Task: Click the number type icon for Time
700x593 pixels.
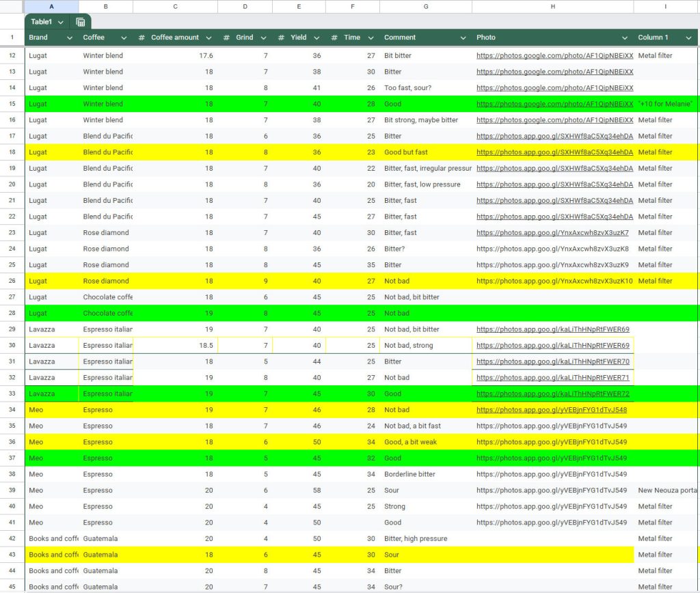Action: [x=334, y=38]
